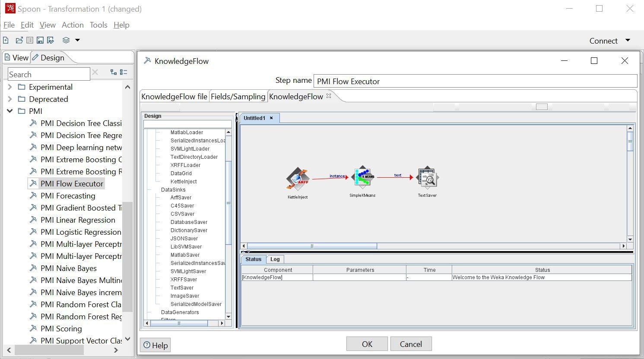Close the Untitled1 flow tab

[x=271, y=118]
